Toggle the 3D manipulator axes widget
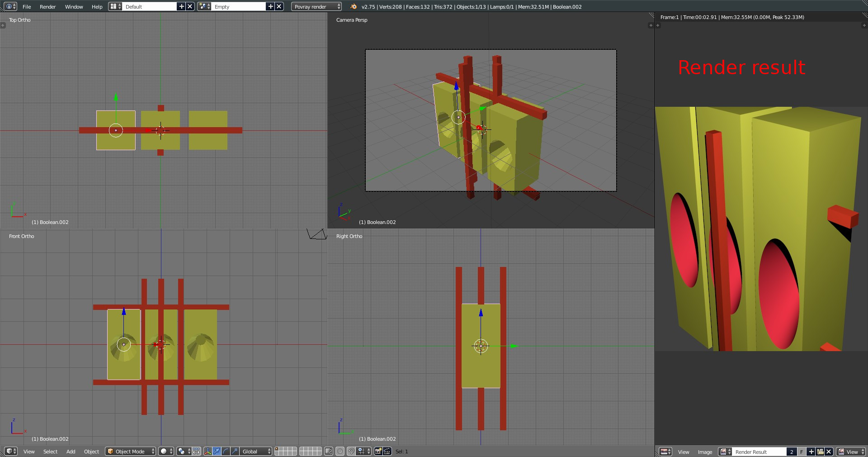The image size is (868, 457). tap(208, 451)
